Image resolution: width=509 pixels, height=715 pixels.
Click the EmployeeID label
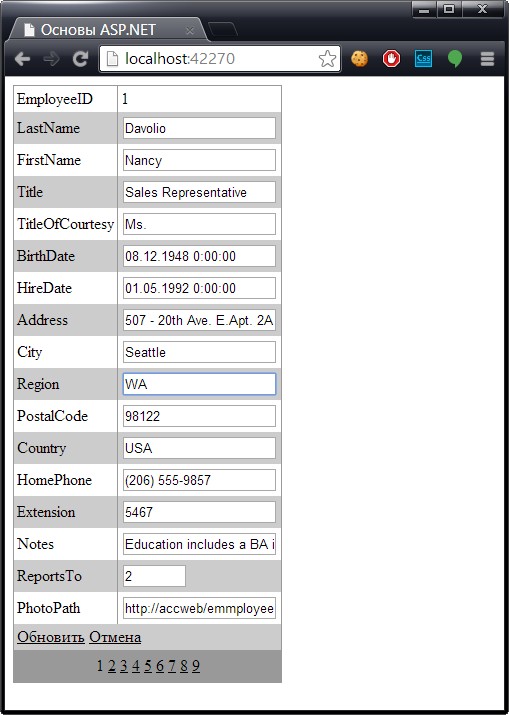(x=55, y=99)
